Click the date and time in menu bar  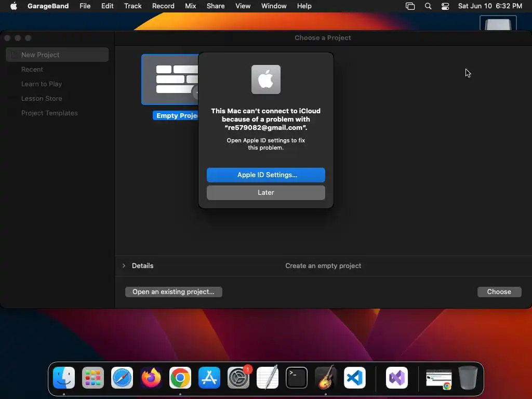pyautogui.click(x=490, y=6)
